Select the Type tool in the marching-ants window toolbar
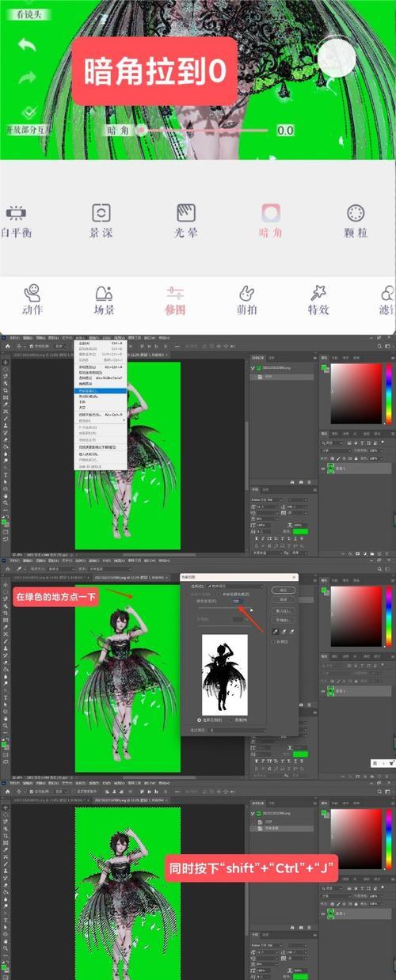Viewport: 396px width, 980px height. pos(6,920)
